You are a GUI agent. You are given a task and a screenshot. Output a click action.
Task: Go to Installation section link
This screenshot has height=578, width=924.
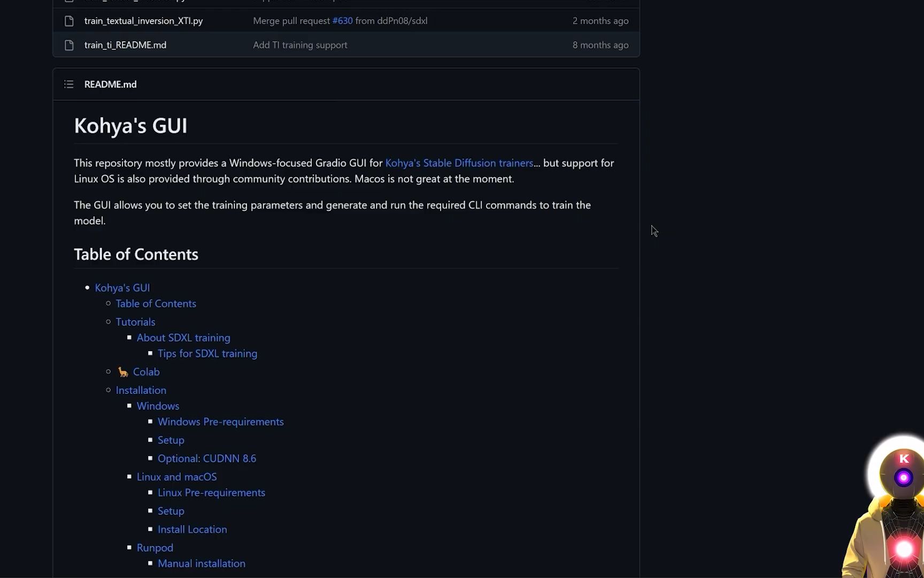click(141, 390)
